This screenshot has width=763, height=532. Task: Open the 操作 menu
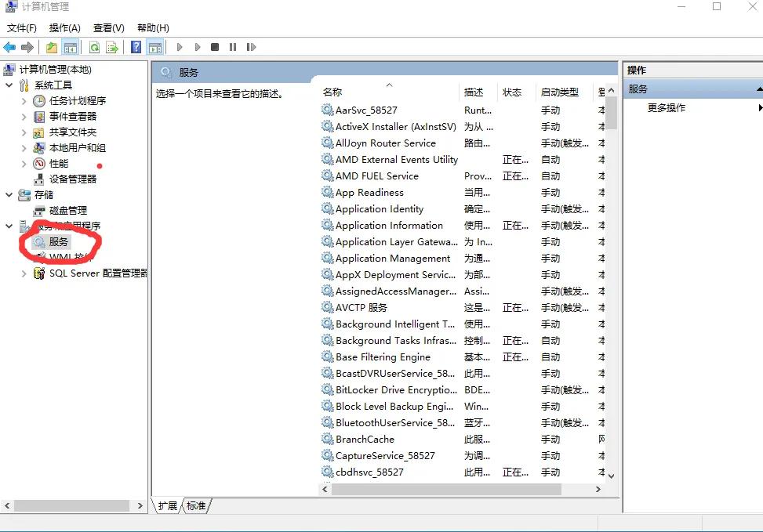[64, 27]
